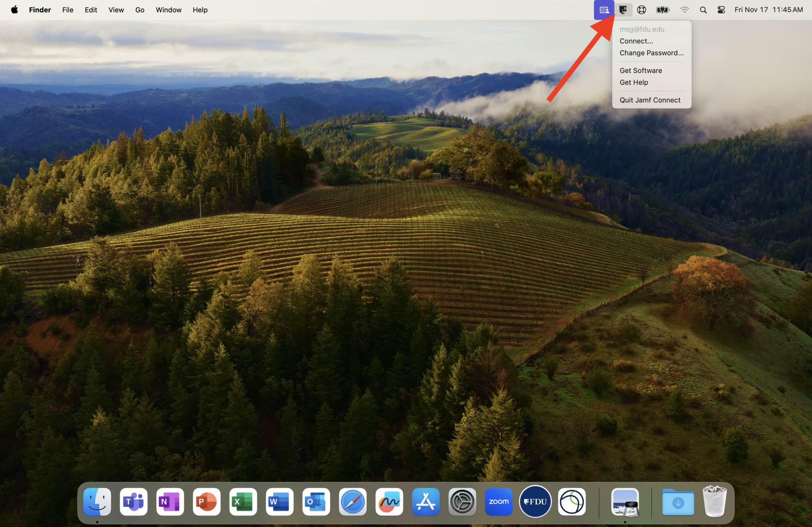
Task: Select Change Password... from menu
Action: click(x=651, y=53)
